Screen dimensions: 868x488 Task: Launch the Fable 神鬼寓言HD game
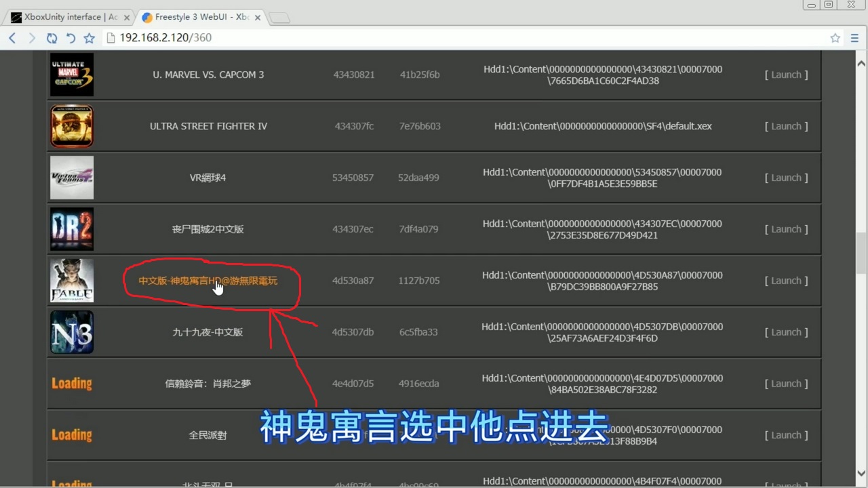786,281
